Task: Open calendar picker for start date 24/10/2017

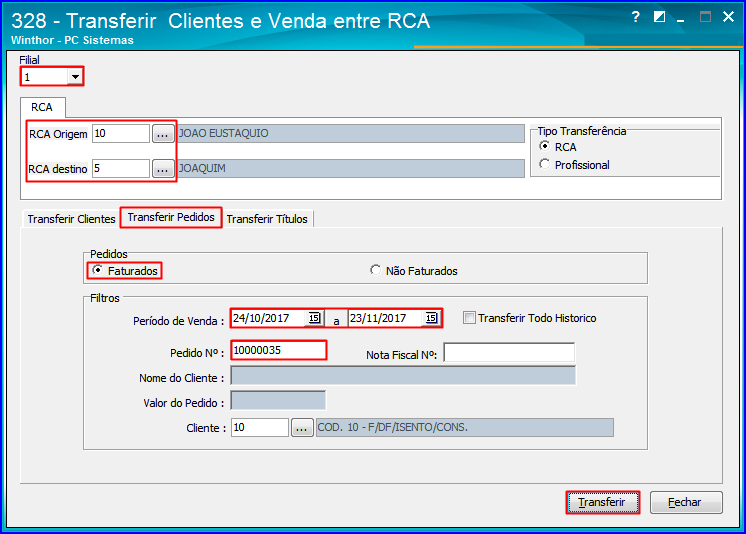Action: (x=314, y=318)
